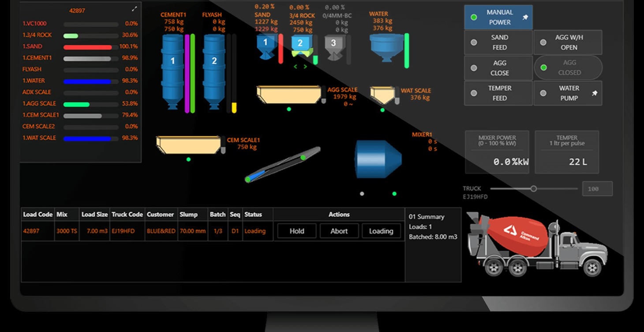Click the 1.CEM SCALE1 progress bar
This screenshot has height=332, width=644.
pos(91,116)
